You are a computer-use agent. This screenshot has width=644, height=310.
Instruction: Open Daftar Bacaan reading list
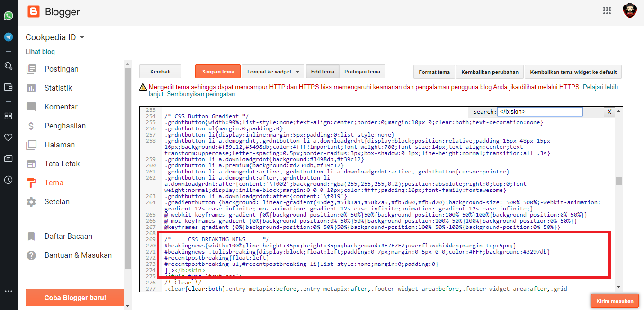68,237
